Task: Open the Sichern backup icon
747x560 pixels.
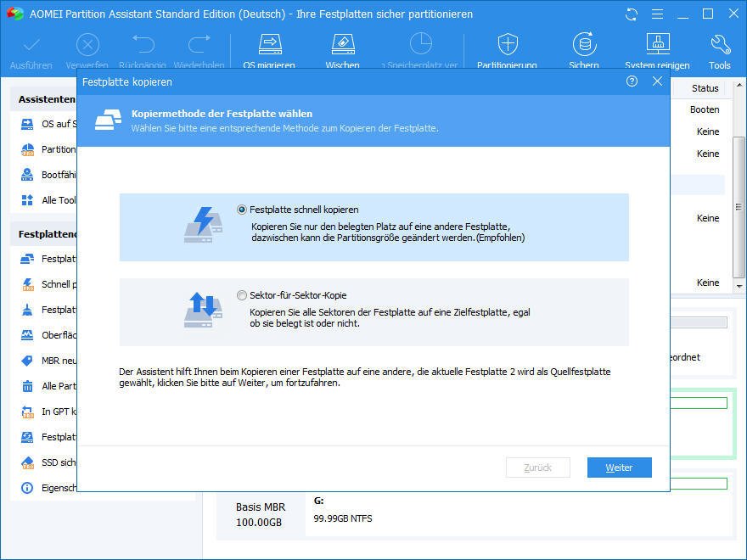Action: tap(584, 44)
